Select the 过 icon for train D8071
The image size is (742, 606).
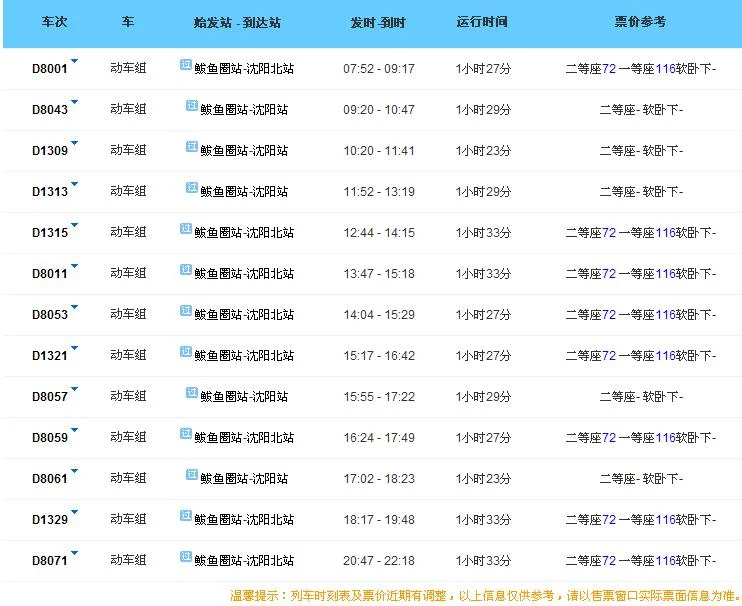(185, 557)
